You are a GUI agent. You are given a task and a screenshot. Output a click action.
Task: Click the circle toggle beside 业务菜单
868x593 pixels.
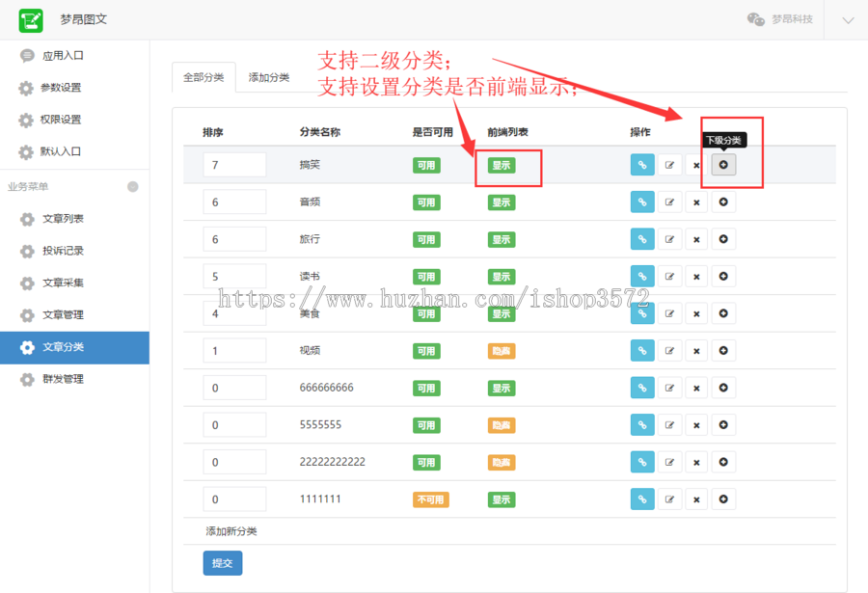coord(134,185)
